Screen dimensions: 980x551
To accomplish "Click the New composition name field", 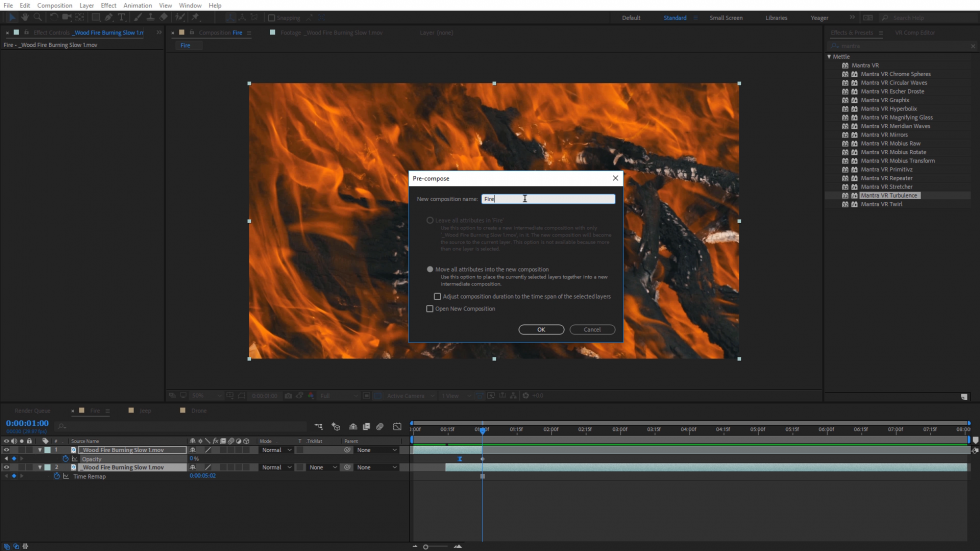I will 548,199.
